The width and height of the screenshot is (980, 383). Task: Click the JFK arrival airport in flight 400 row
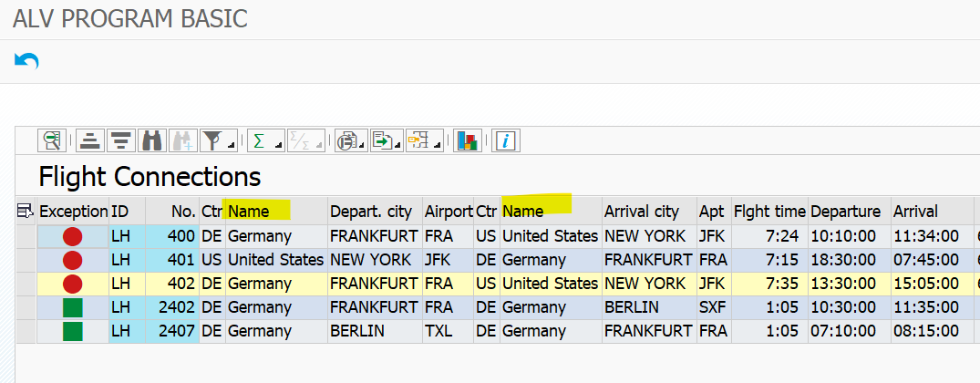pos(715,236)
